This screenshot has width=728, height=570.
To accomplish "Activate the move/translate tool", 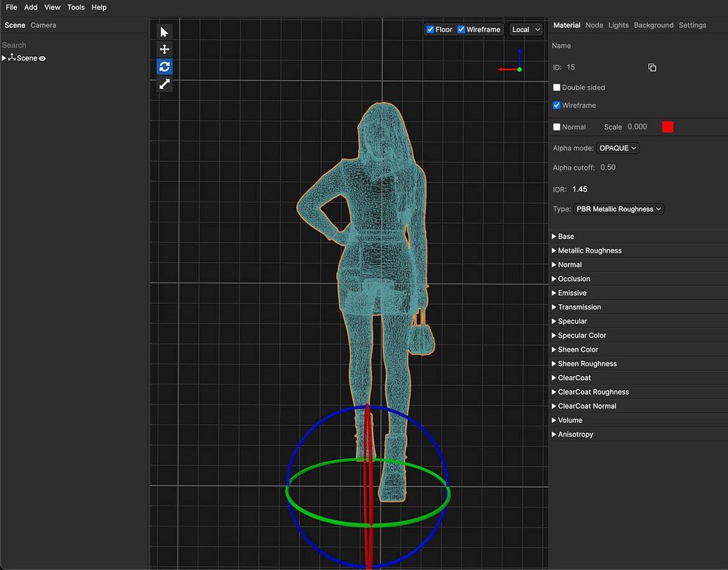I will tap(165, 50).
